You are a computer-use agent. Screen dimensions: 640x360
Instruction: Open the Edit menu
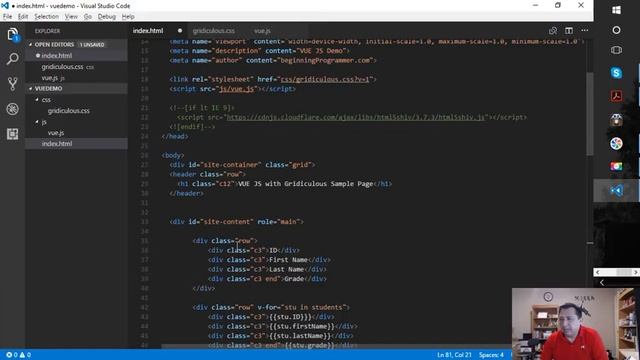[x=23, y=17]
